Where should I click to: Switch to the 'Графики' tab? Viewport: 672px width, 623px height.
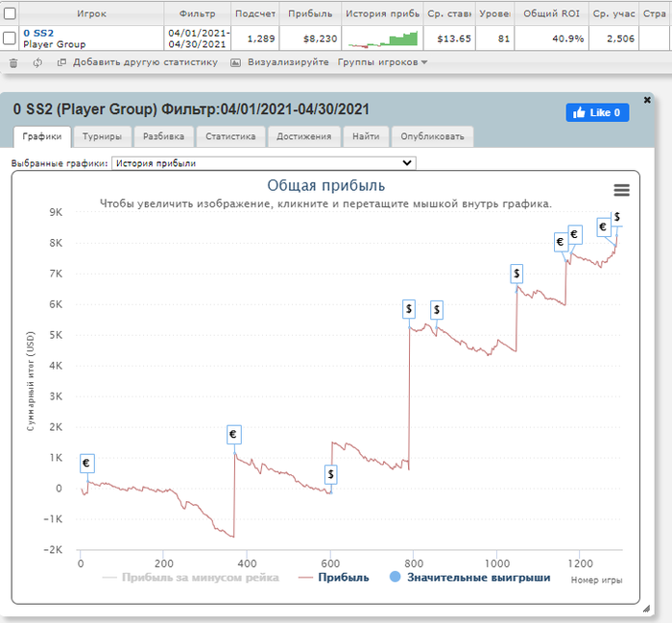click(x=42, y=136)
